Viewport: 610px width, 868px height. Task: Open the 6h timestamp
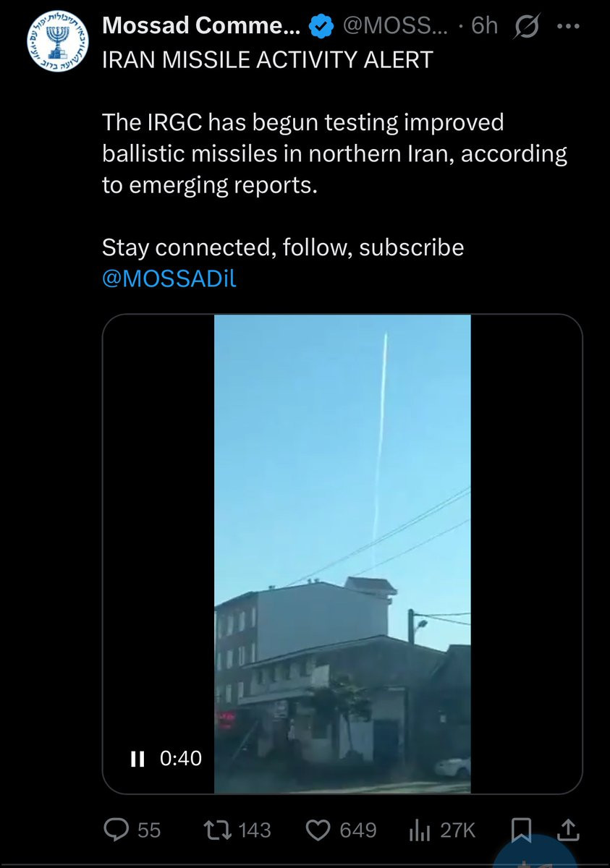(x=485, y=27)
